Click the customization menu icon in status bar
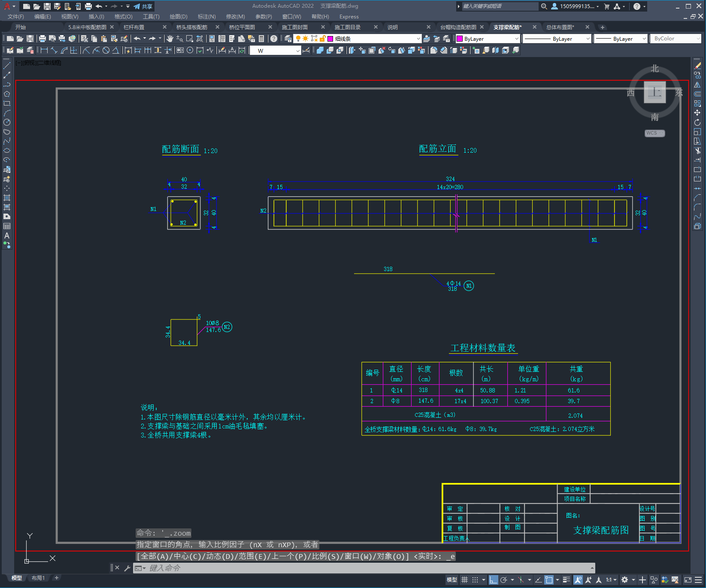This screenshot has height=588, width=706. point(698,580)
